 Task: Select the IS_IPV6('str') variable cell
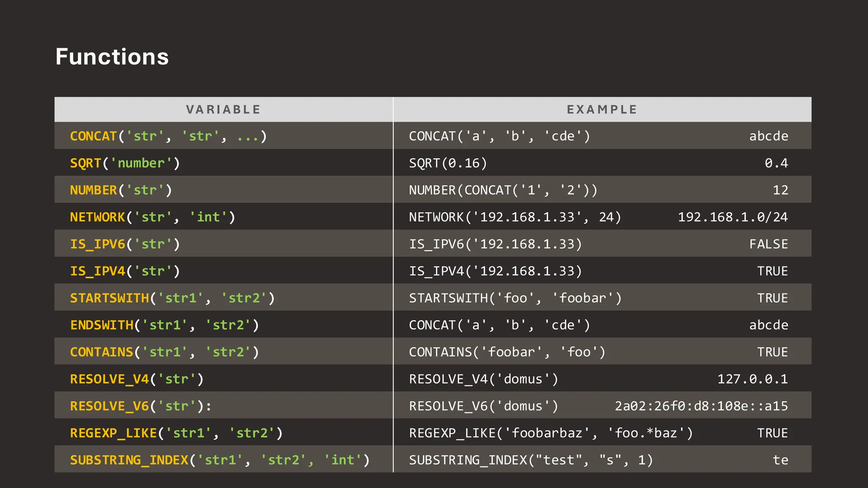pyautogui.click(x=125, y=244)
